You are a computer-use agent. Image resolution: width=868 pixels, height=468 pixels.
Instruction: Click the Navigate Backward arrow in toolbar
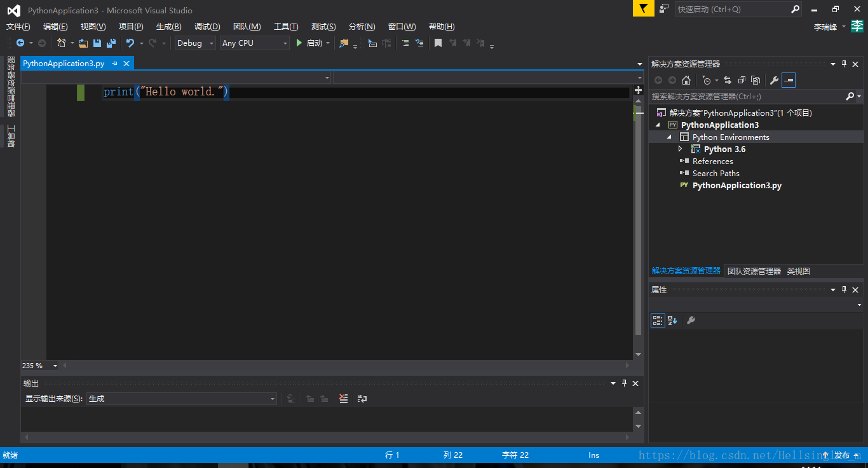point(20,43)
